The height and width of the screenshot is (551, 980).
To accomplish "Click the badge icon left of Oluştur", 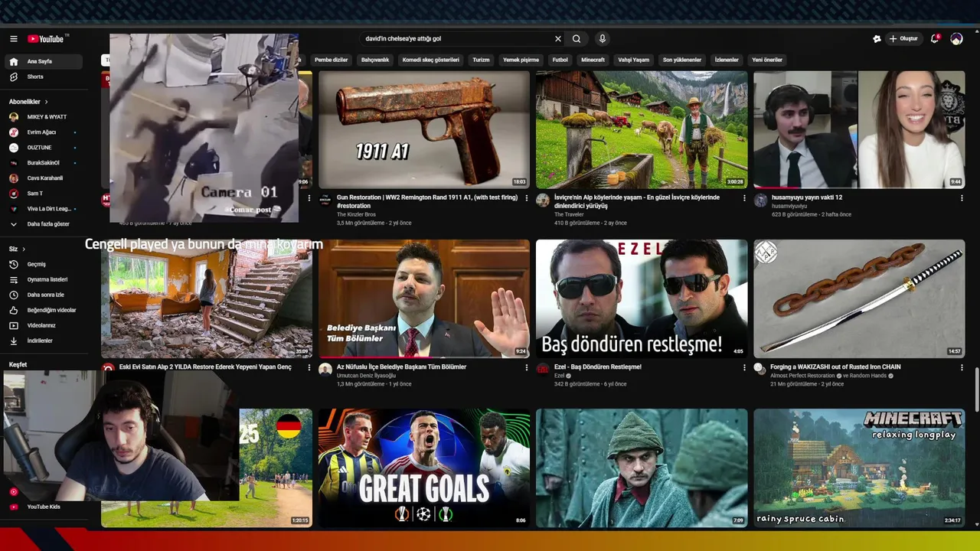I will pyautogui.click(x=877, y=39).
